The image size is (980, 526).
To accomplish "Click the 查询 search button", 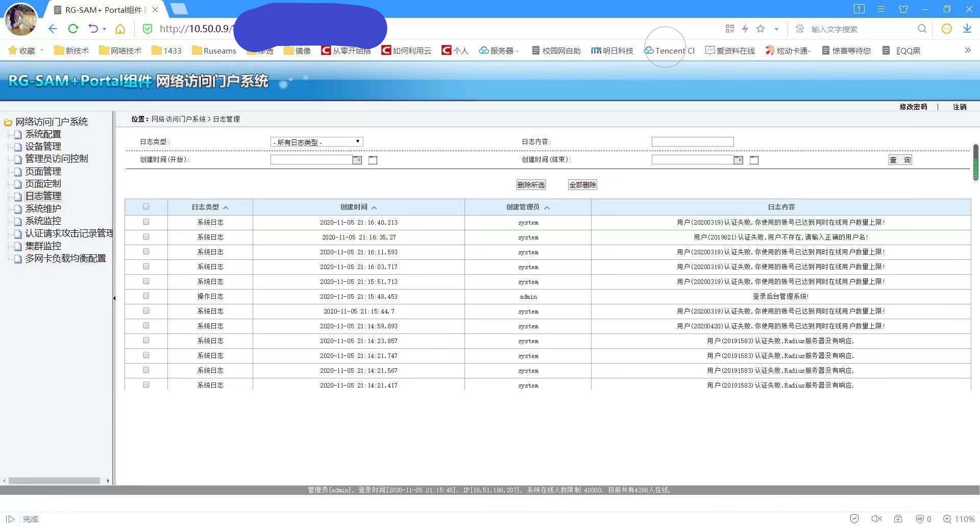I will (x=900, y=160).
